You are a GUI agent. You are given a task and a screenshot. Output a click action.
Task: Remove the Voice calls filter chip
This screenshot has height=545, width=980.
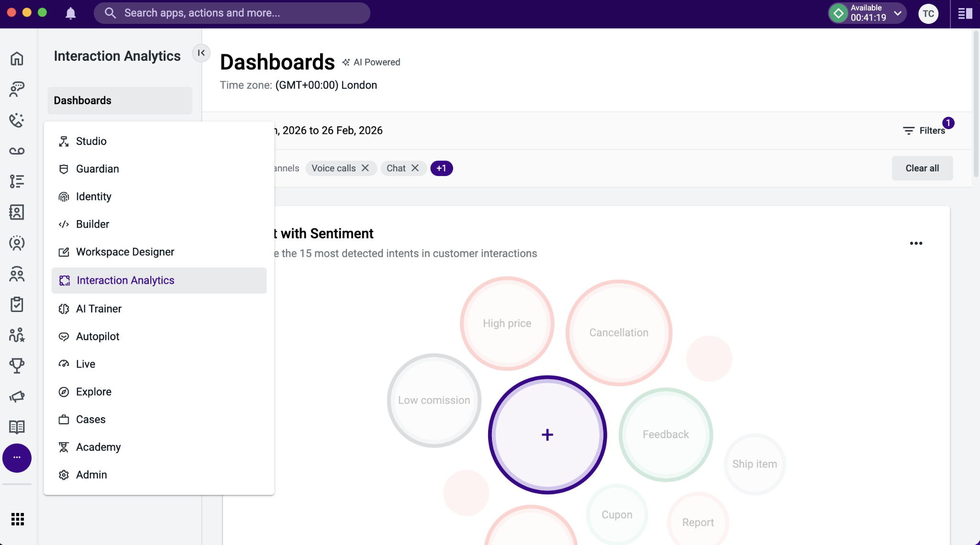pos(365,168)
